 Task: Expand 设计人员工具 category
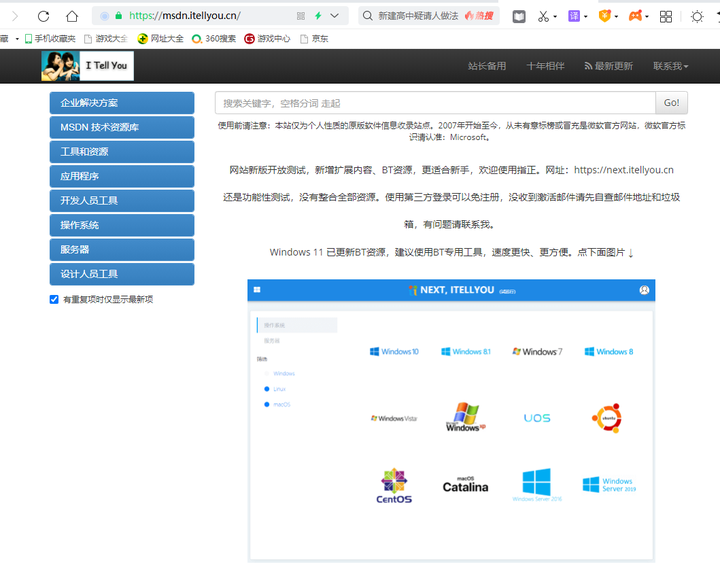pyautogui.click(x=122, y=274)
